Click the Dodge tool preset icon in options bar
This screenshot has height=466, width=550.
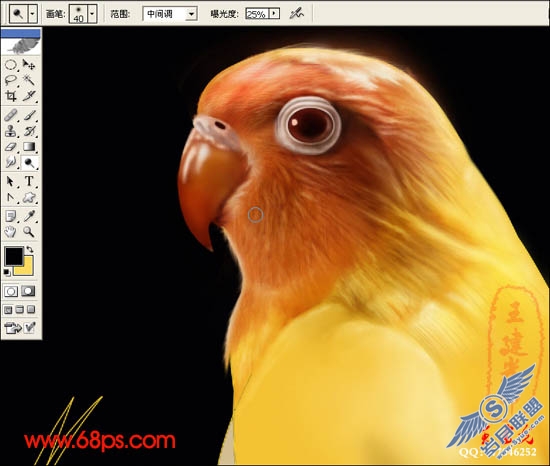point(19,14)
